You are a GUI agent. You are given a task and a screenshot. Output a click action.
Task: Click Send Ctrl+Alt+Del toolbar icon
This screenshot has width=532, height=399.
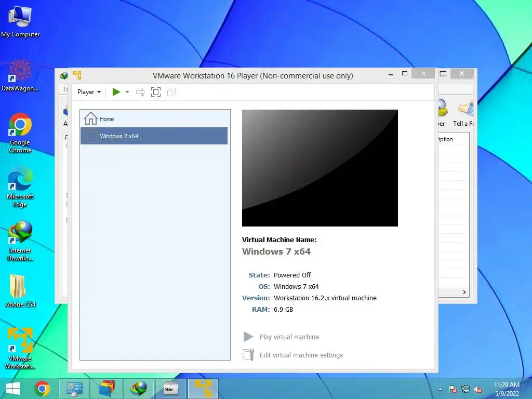click(x=140, y=92)
